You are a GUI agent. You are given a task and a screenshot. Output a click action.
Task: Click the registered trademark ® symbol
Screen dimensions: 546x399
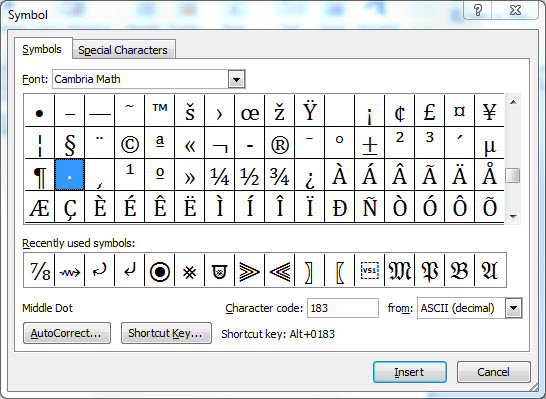280,143
